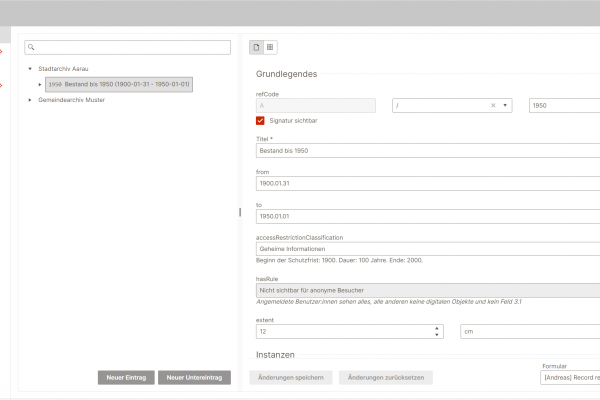
Task: Click Änderungen zurücksetzen button
Action: point(386,377)
